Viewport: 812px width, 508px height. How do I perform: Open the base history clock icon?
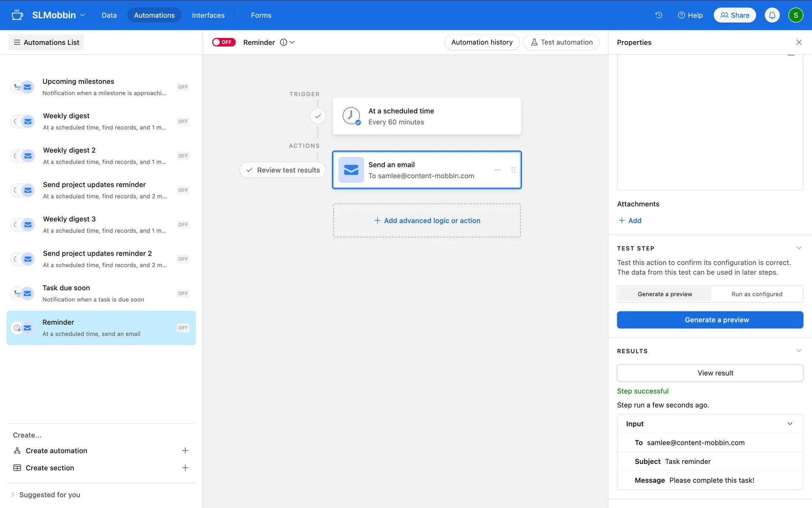click(x=658, y=15)
